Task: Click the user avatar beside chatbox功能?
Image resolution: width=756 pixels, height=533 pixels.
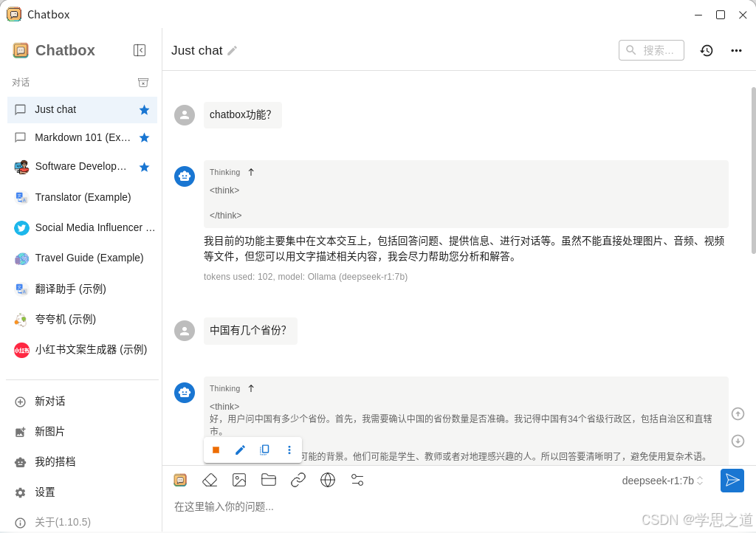Action: point(184,115)
